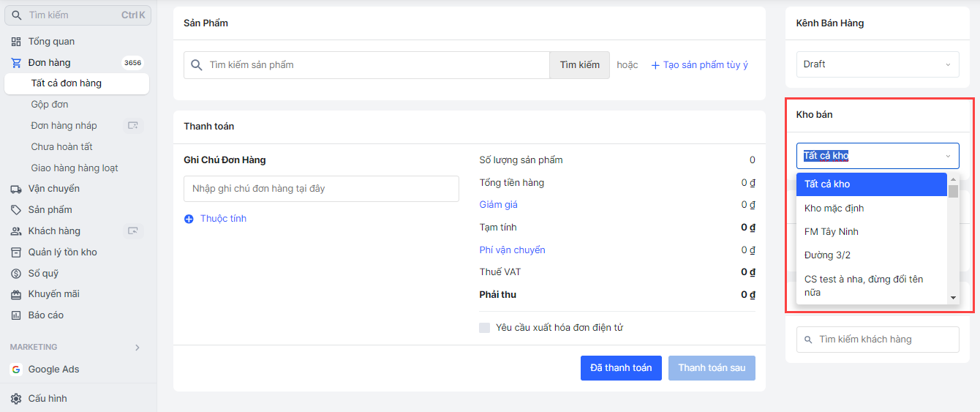
Task: Open Cấu hình settings gear icon
Action: pyautogui.click(x=16, y=399)
